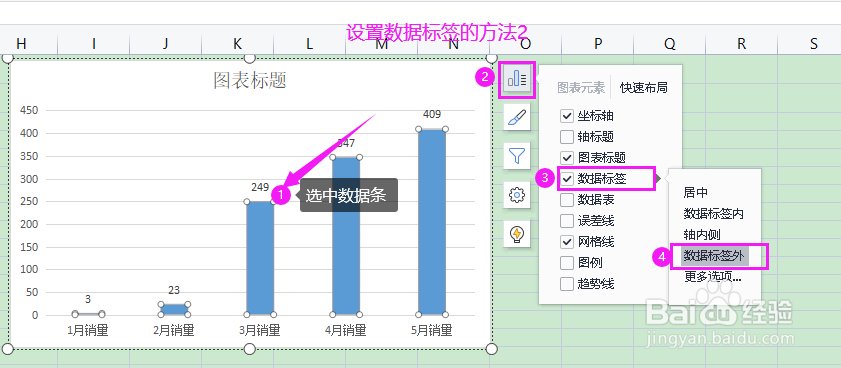The image size is (841, 368).
Task: Click the 4月销量 axis label
Action: (x=346, y=330)
